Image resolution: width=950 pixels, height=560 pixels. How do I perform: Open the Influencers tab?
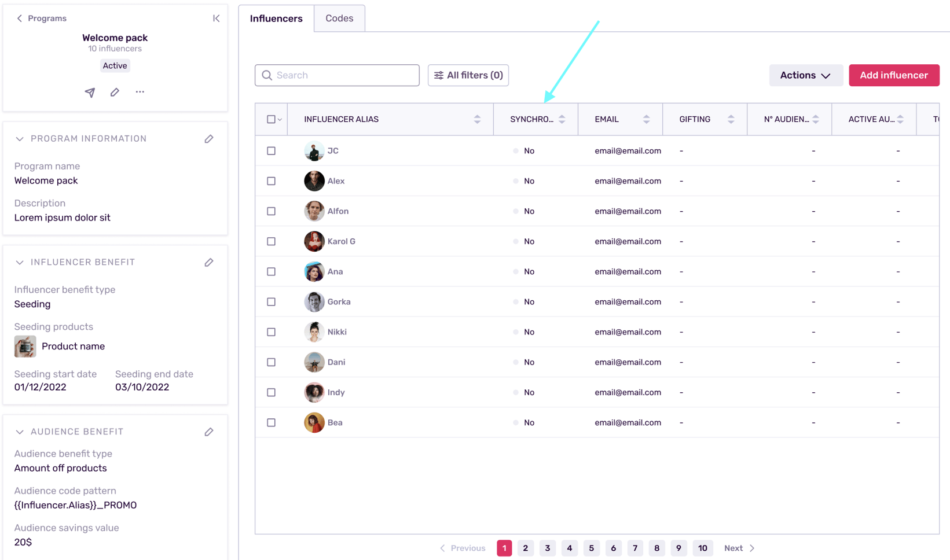pos(276,18)
